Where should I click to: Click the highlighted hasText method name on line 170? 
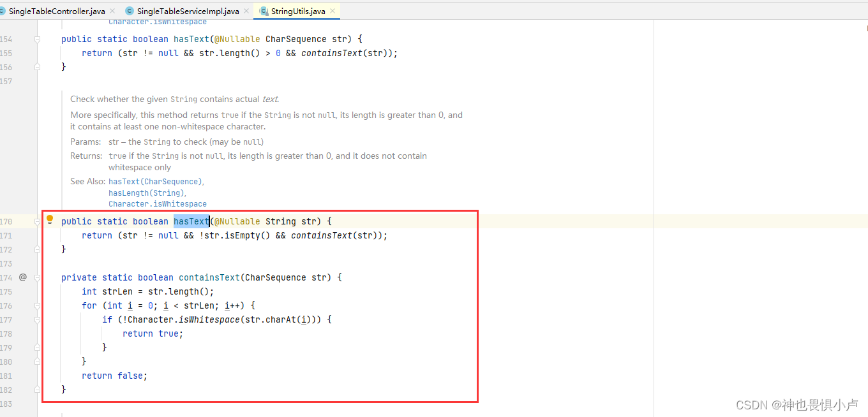(x=191, y=221)
